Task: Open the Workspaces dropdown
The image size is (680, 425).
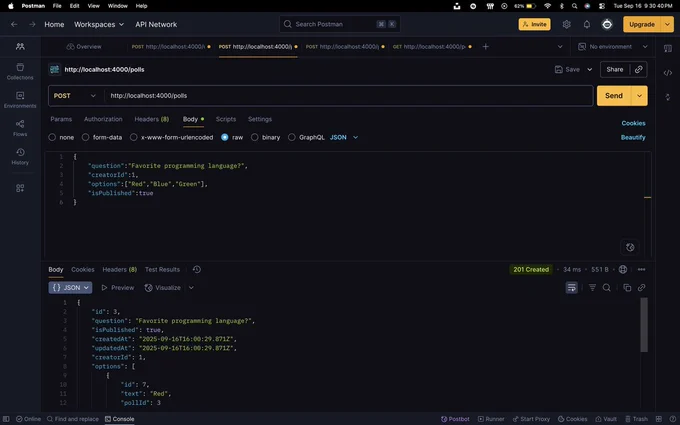Action: (99, 24)
